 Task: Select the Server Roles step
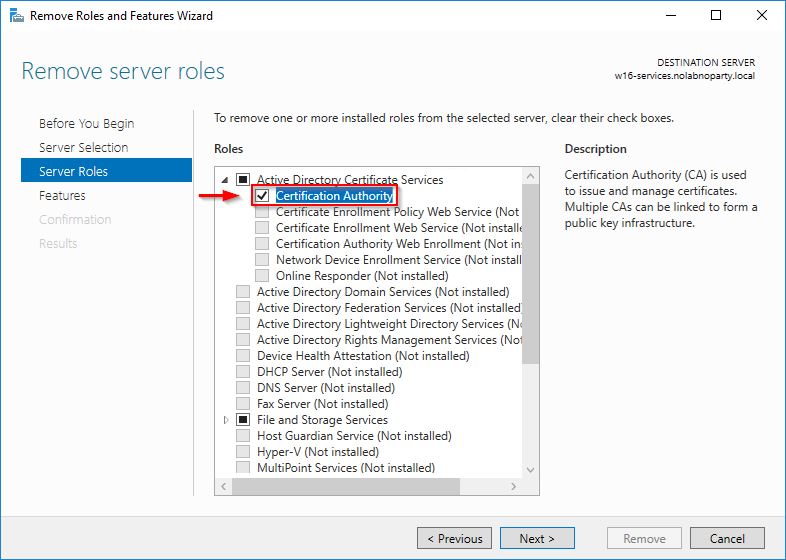point(106,171)
